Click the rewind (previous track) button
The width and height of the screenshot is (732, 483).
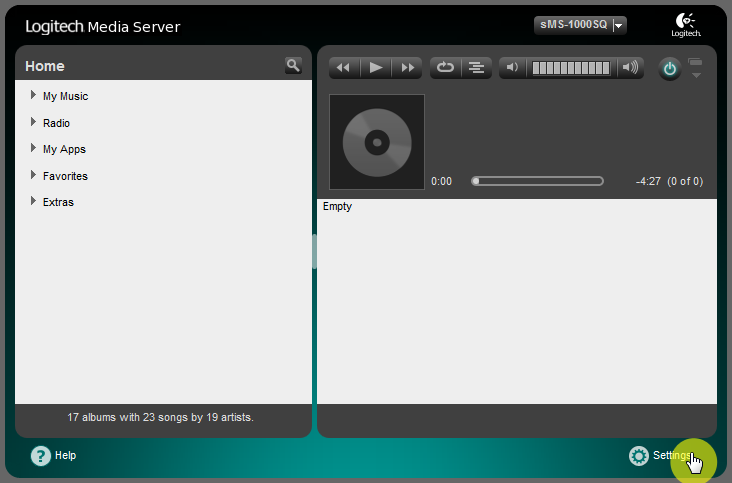pyautogui.click(x=344, y=68)
